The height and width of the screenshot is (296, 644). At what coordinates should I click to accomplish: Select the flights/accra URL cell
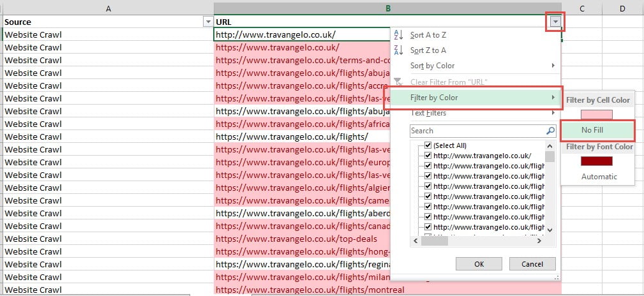[303, 85]
